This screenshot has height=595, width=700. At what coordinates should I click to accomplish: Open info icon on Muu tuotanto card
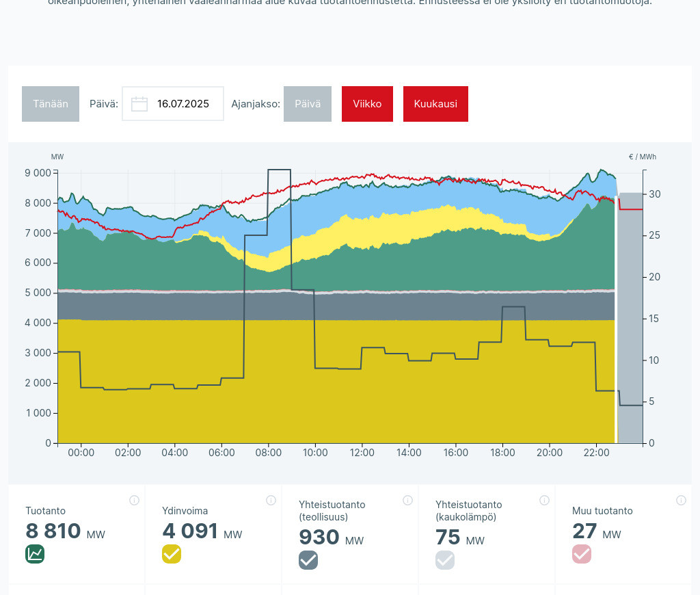(x=681, y=500)
